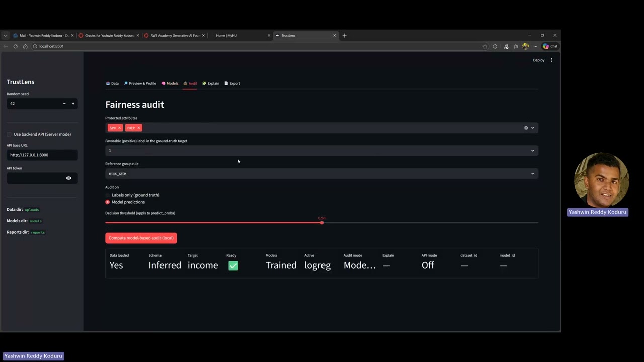Open the browser extensions menu
The image size is (644, 362).
(x=495, y=46)
